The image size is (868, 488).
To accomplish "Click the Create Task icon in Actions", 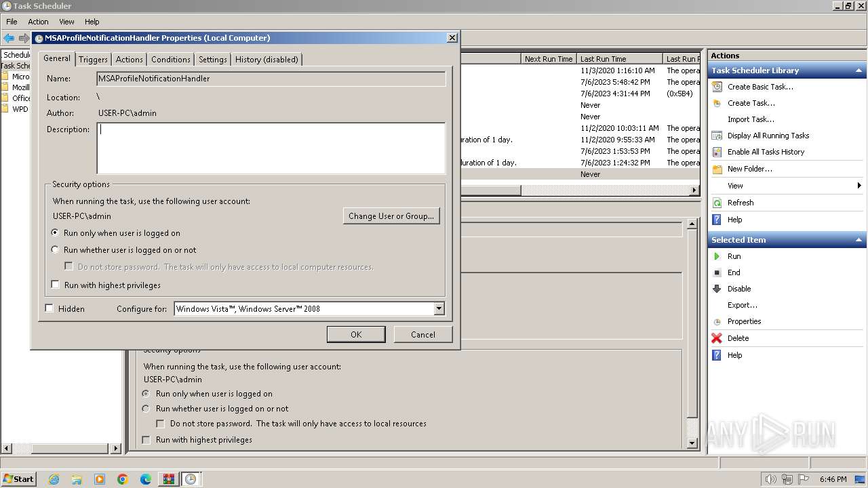I will click(x=717, y=103).
